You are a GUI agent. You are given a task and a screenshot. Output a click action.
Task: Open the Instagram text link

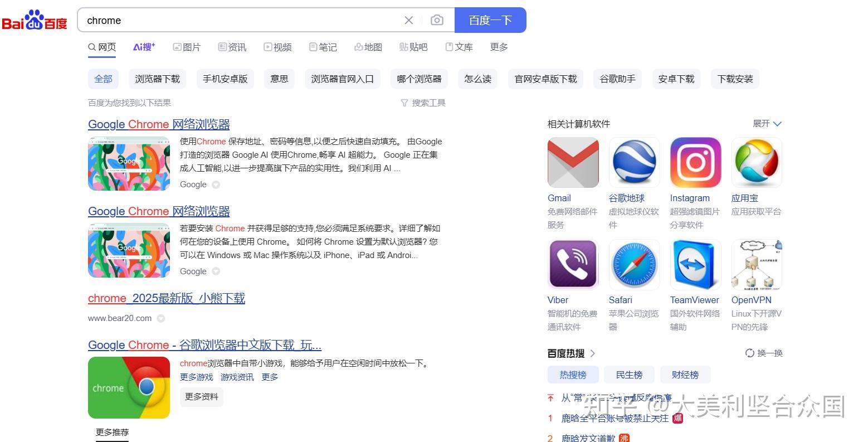click(690, 198)
